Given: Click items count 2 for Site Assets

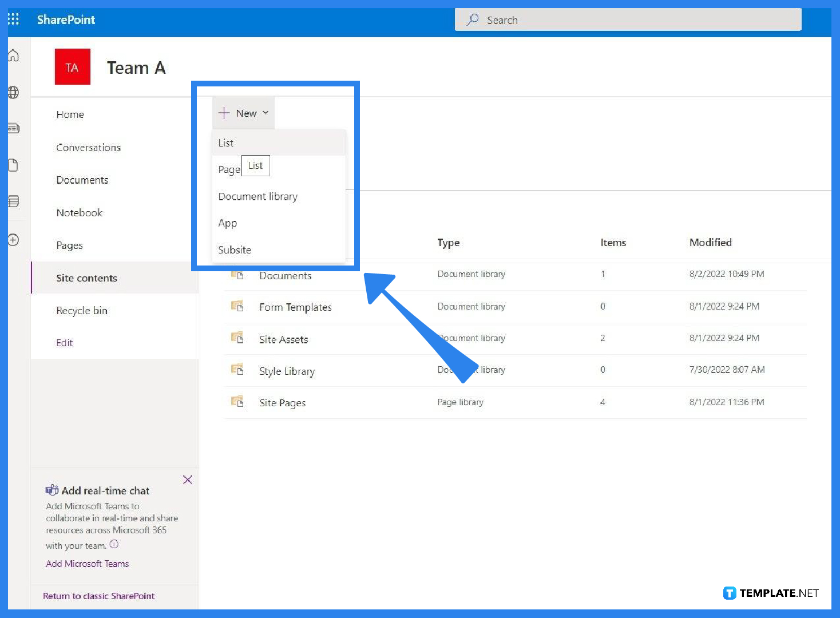Looking at the screenshot, I should pos(602,338).
